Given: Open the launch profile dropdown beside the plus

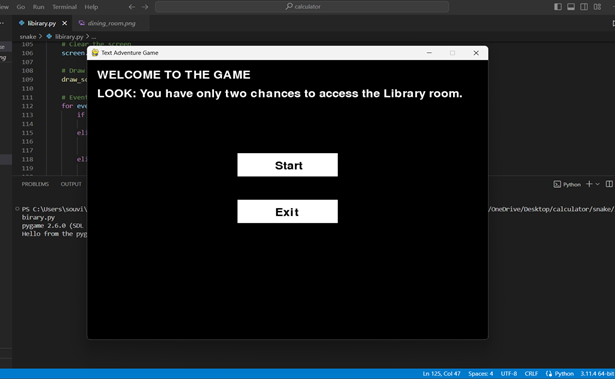Looking at the screenshot, I should coord(597,184).
